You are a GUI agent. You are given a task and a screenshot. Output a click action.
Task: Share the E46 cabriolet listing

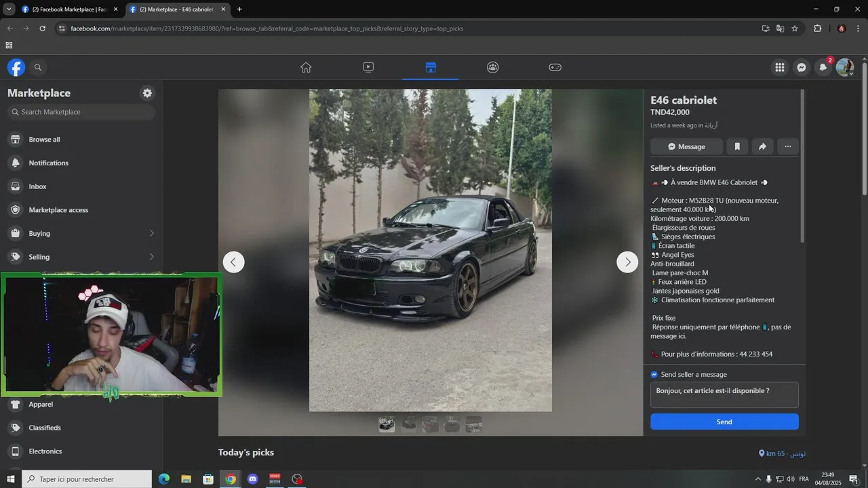coord(762,146)
